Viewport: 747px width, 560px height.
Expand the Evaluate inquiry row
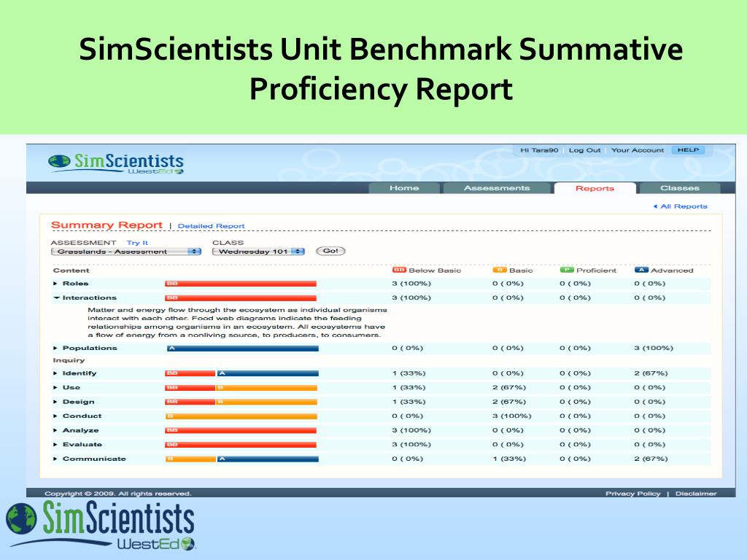pos(55,445)
